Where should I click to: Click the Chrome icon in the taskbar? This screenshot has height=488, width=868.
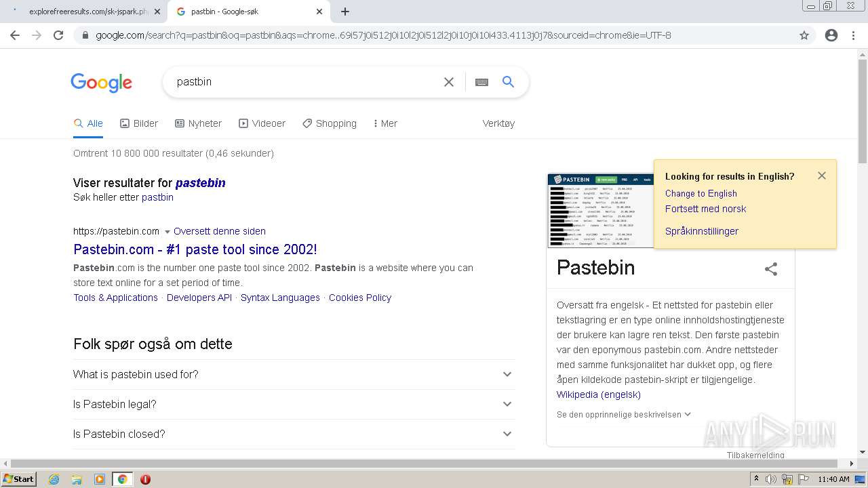coord(122,479)
